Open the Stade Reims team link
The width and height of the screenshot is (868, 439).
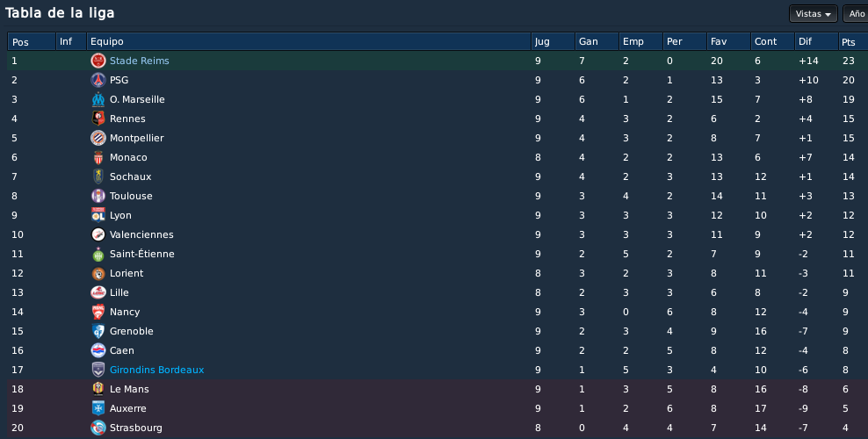140,61
